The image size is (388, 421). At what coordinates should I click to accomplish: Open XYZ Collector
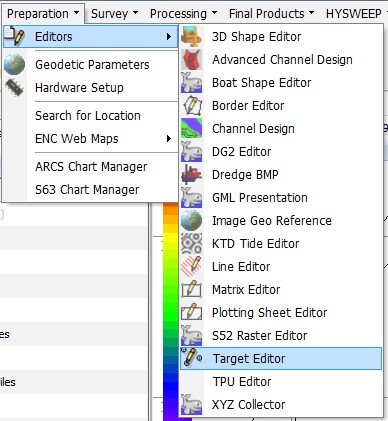[x=248, y=404]
